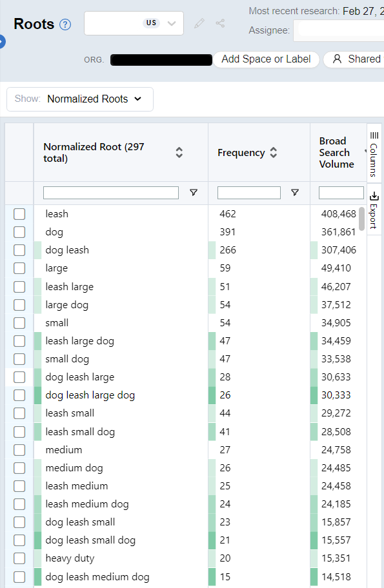Select the checkbox for dog leash
The image size is (384, 588).
tap(19, 250)
